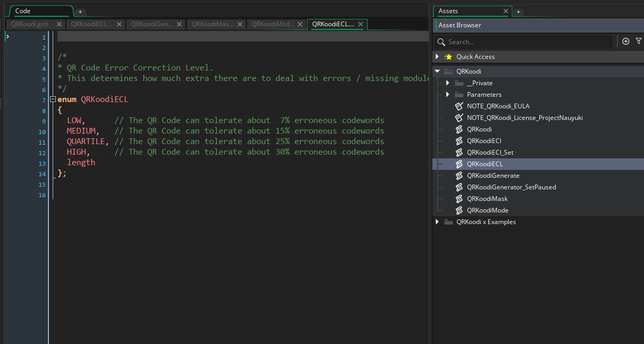644x344 pixels.
Task: Click the __Private folder icon
Action: (459, 83)
